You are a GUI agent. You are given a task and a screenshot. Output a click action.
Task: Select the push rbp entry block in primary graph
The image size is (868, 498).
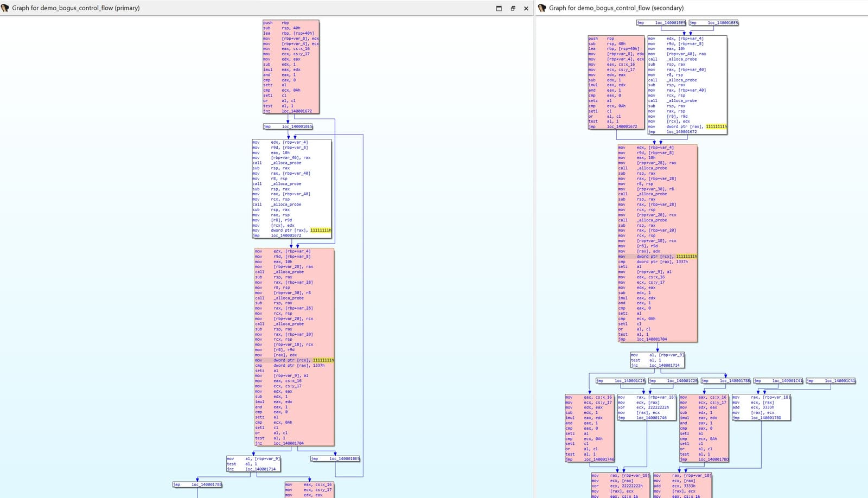coord(291,67)
